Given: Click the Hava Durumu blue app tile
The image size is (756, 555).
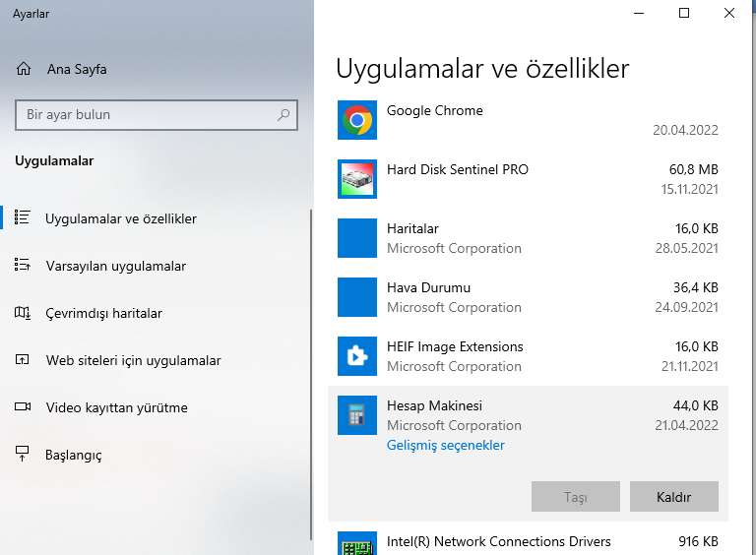Looking at the screenshot, I should coord(357,297).
